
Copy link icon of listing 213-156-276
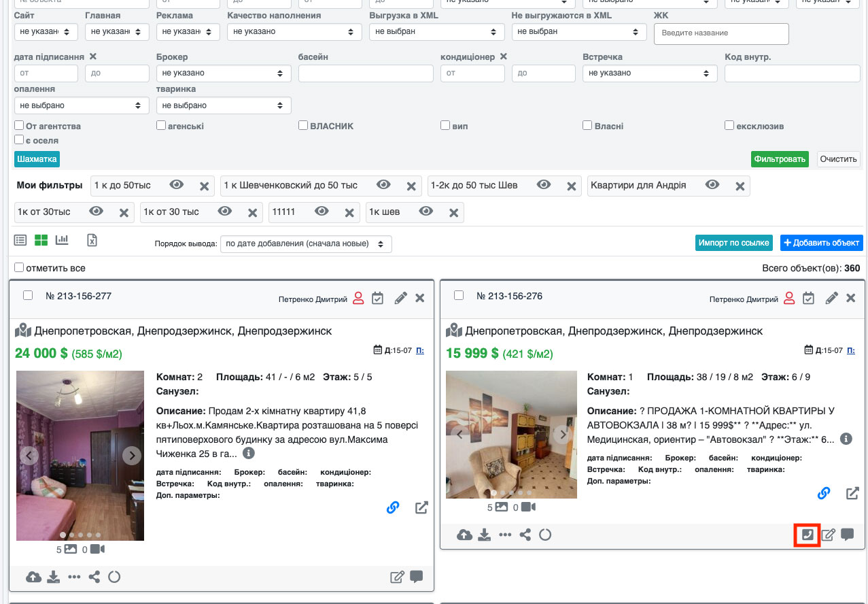(824, 493)
